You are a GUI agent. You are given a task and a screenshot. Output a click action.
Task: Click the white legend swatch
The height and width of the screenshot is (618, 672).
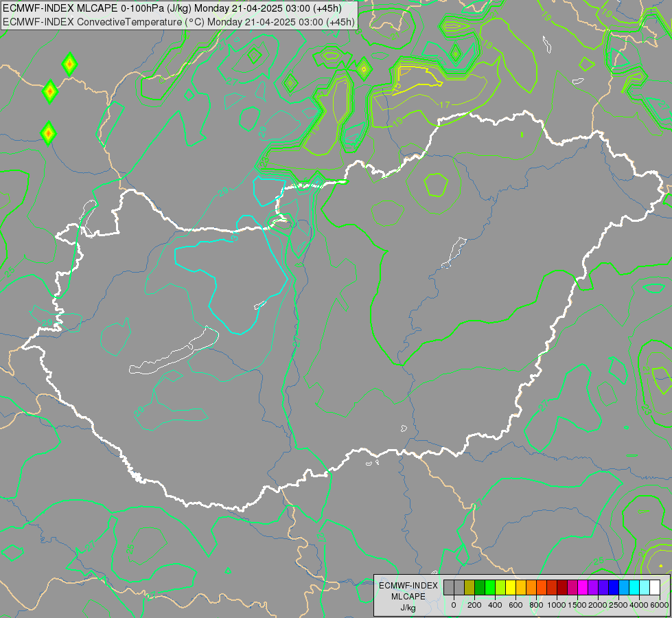coord(655,587)
